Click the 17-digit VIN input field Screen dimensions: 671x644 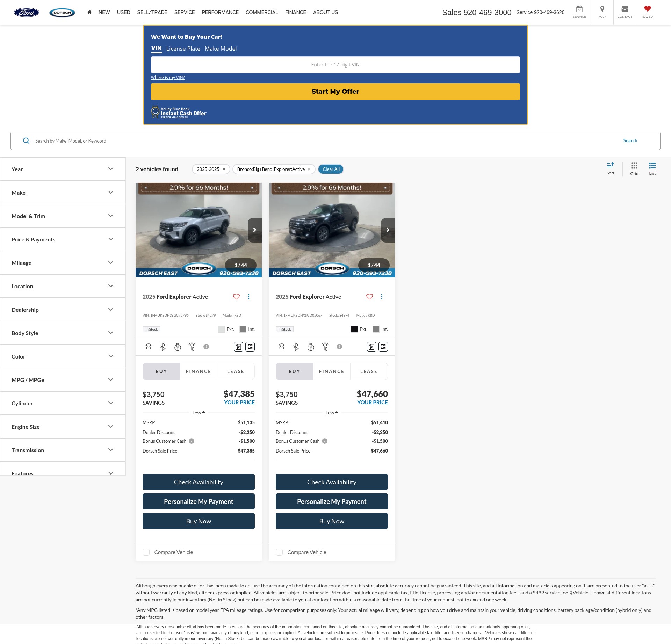coord(335,65)
